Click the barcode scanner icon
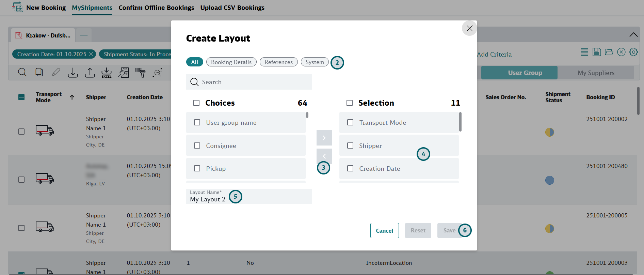 click(140, 72)
